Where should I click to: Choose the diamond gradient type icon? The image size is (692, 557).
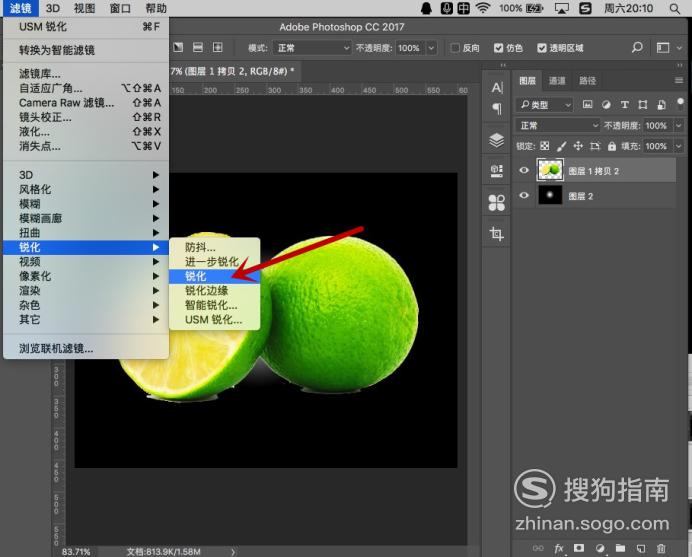pos(218,47)
